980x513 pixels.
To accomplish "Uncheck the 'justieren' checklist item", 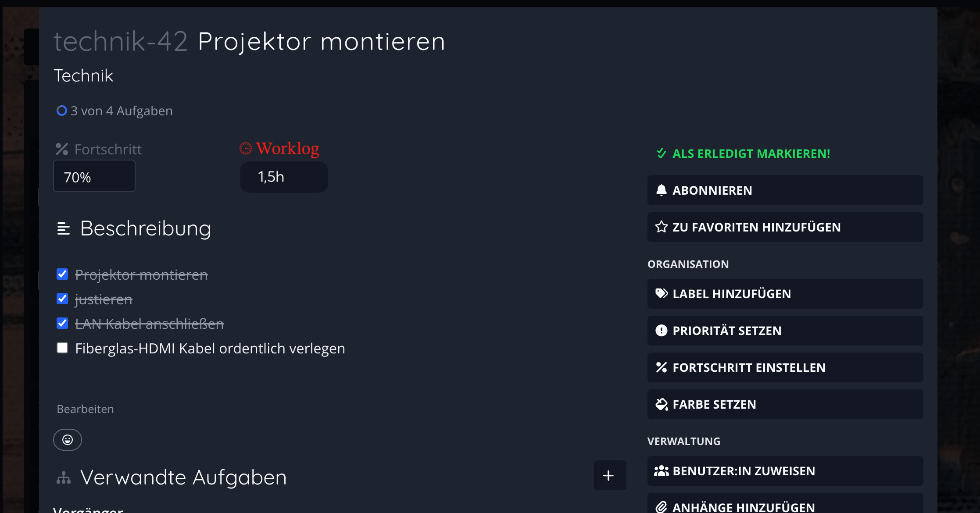I will click(62, 299).
